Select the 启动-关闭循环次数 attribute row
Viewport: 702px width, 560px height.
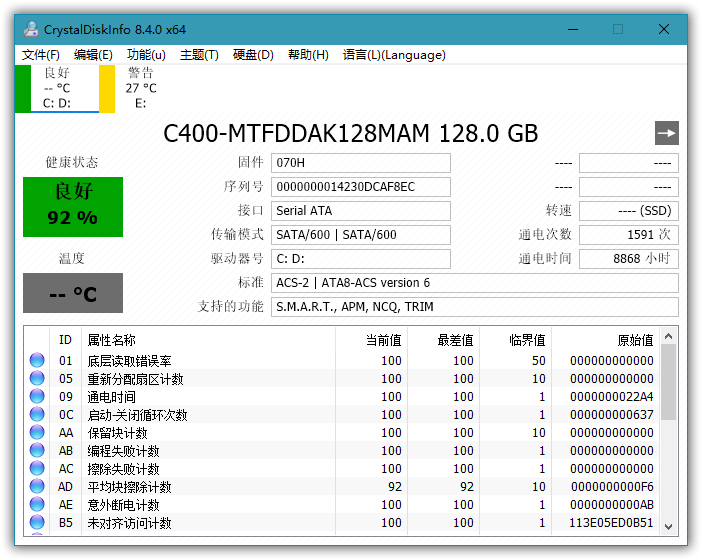[x=342, y=415]
